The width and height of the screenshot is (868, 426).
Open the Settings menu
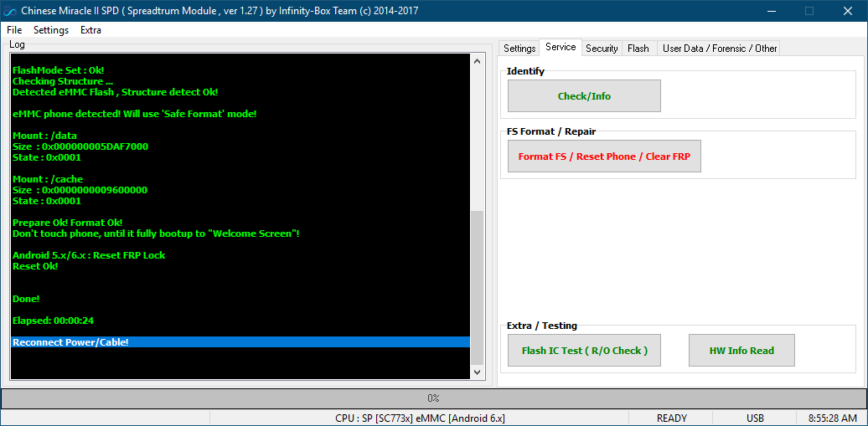(x=51, y=30)
